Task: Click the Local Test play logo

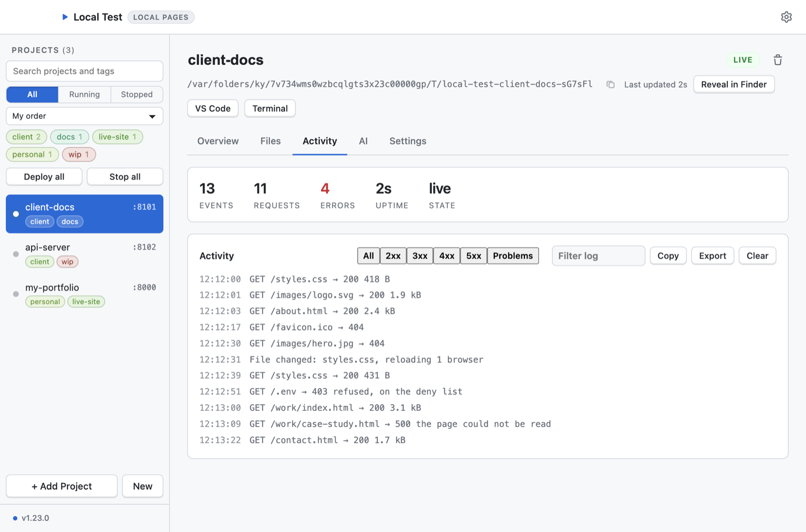Action: point(65,17)
